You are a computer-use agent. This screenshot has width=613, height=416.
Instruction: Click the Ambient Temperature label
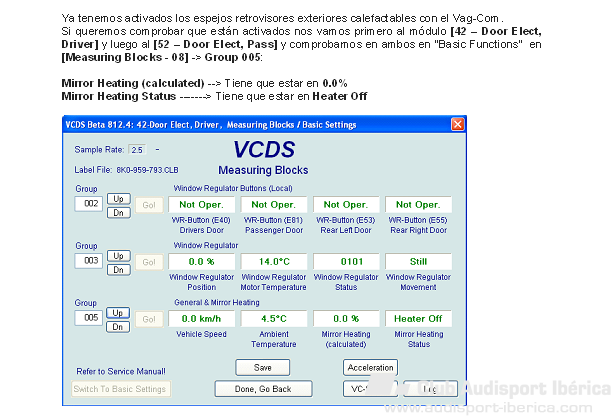(x=274, y=339)
